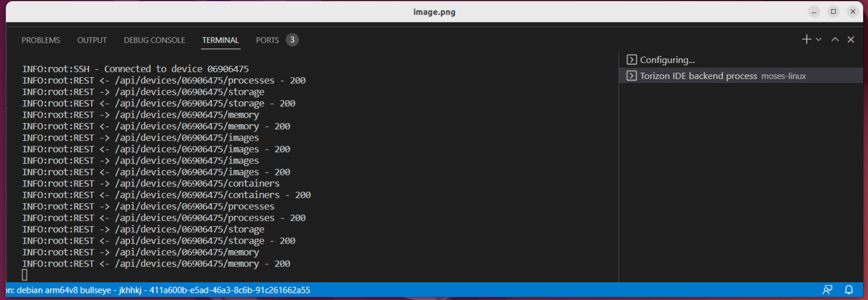Maximize the image.png window
The height and width of the screenshot is (300, 868).
pos(833,12)
